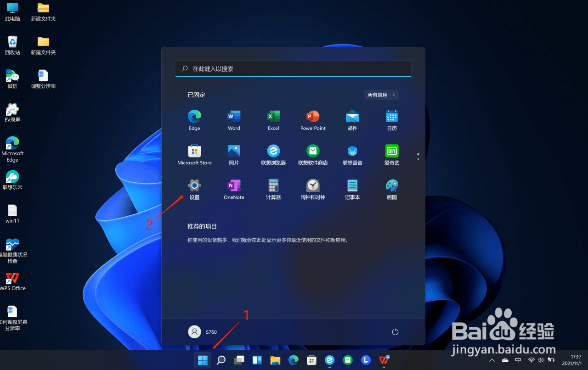Open Microsoft Edge from the taskbar
588x370 pixels.
pos(293,360)
